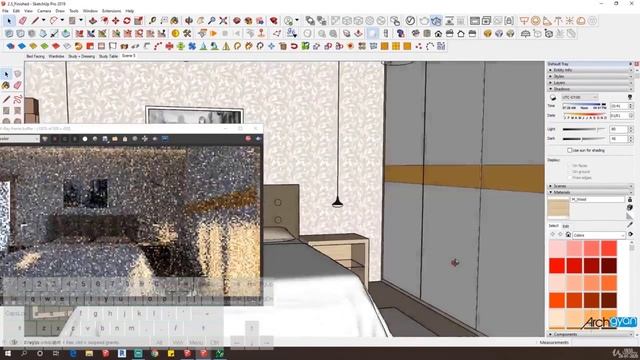Open Chrome from the taskbar
Screen dimensions: 640x360
[x=155, y=353]
